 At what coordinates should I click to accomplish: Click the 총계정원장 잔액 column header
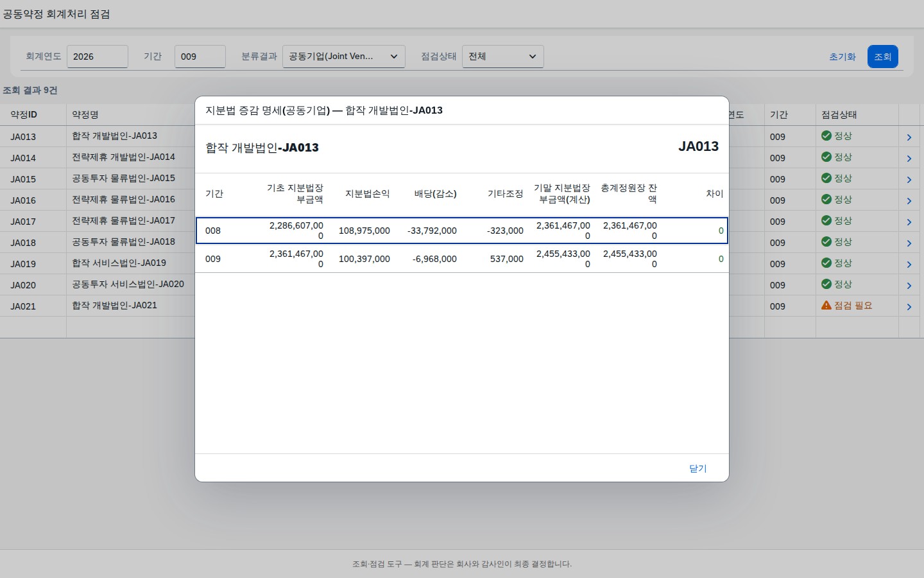tap(629, 193)
